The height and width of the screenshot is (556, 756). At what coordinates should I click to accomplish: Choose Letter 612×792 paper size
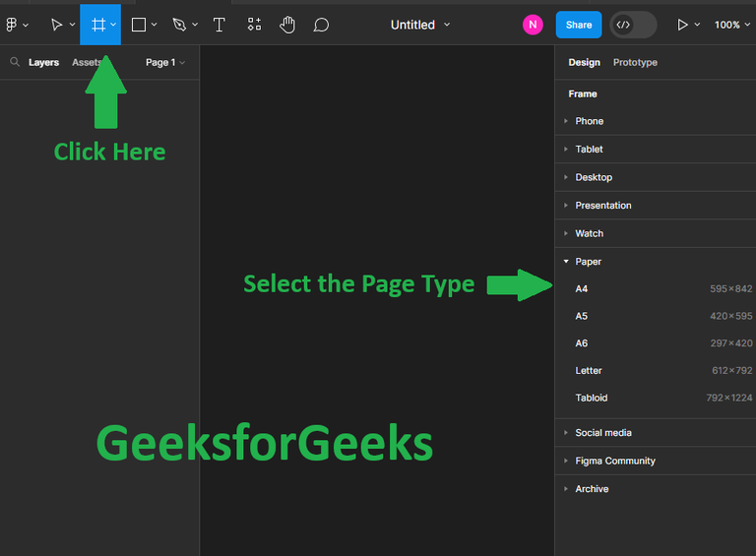coord(656,371)
